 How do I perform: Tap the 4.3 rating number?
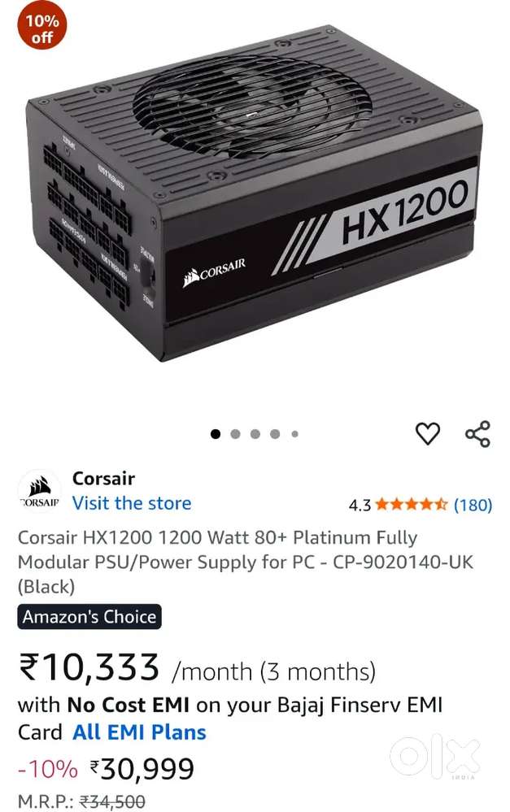pos(360,505)
